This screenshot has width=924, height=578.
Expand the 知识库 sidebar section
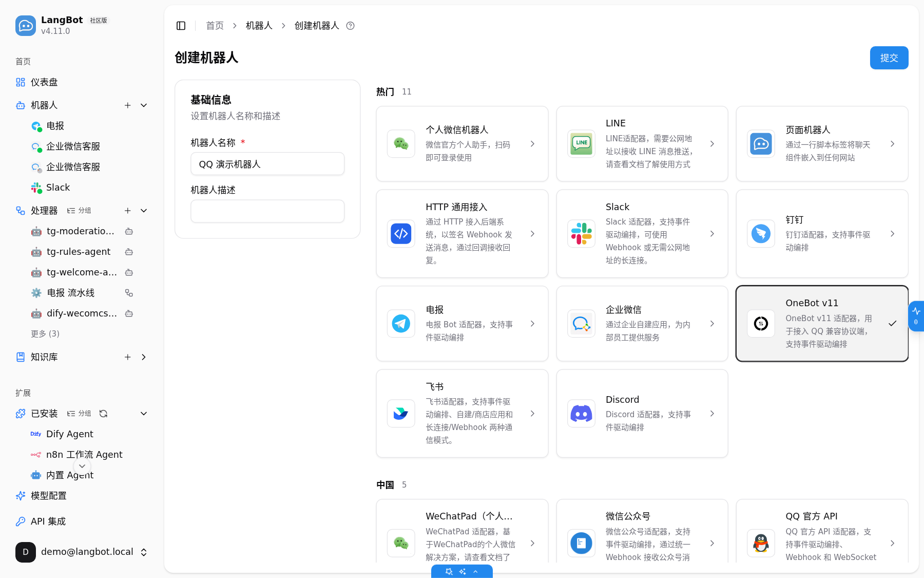pos(144,357)
